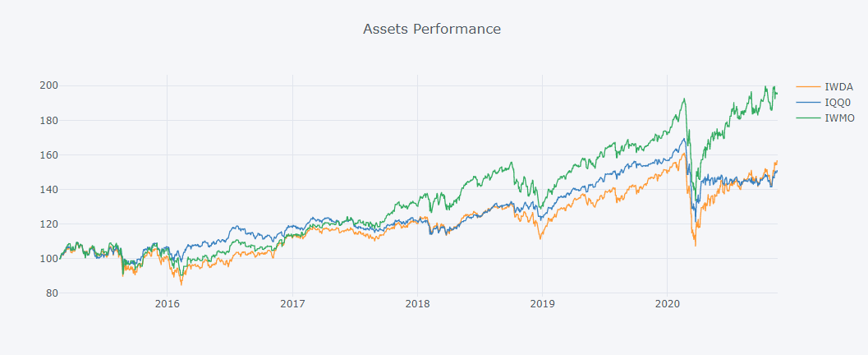Click the "Assets Performance" chart title
The image size is (868, 355).
tap(432, 29)
